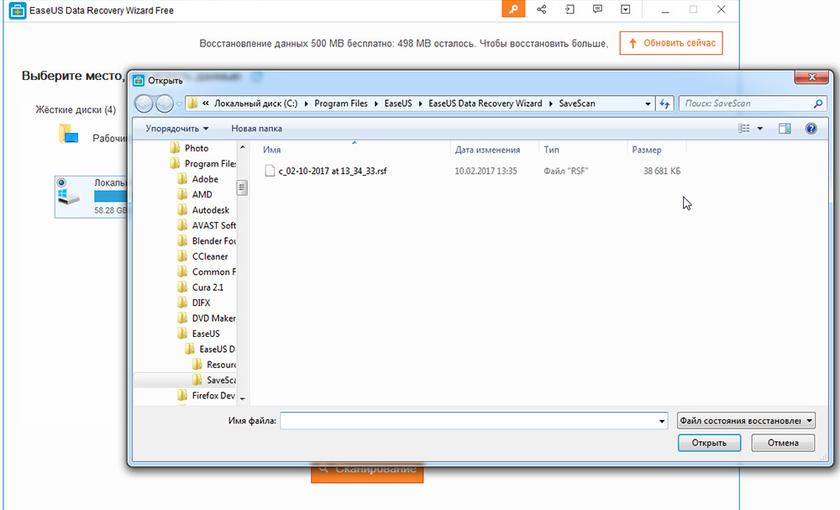
Task: Click the 'Поиск: SaveScan' search field
Action: click(746, 103)
